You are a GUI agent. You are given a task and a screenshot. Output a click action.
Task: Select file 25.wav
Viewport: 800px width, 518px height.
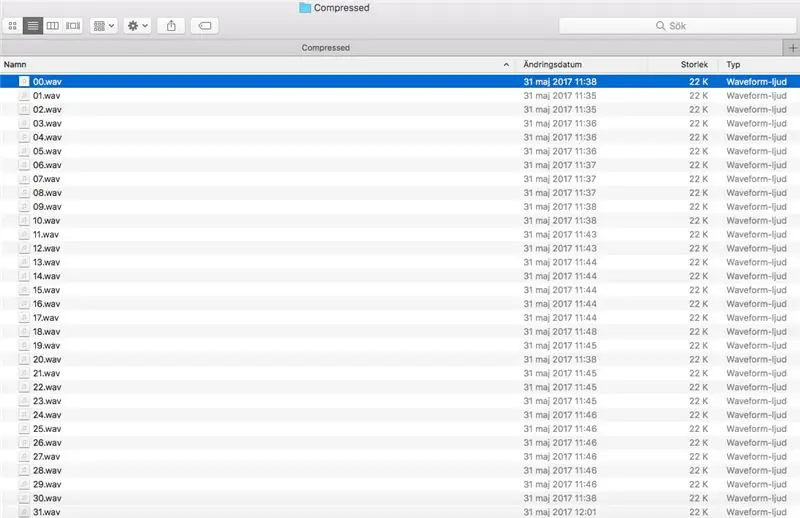pos(400,429)
